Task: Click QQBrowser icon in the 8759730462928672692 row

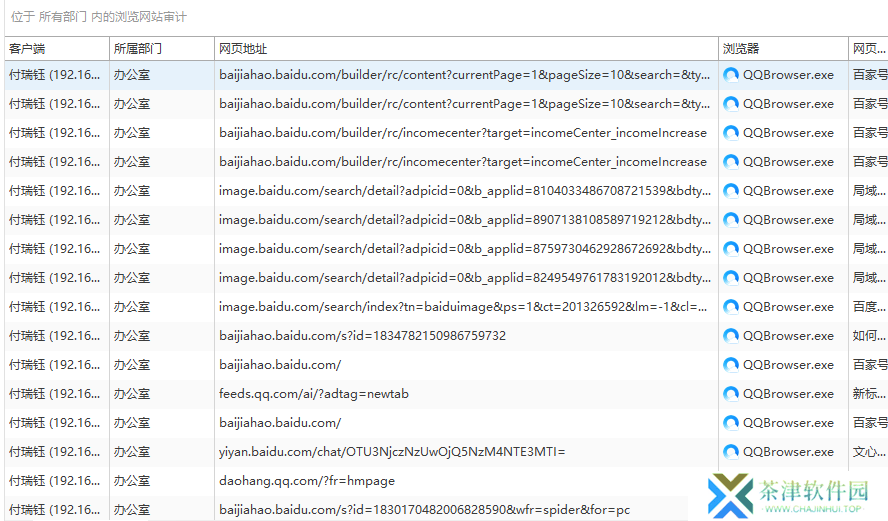Action: click(731, 249)
